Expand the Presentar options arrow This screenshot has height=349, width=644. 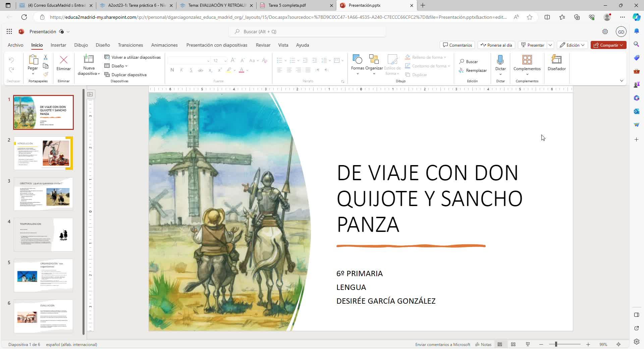[x=550, y=45]
